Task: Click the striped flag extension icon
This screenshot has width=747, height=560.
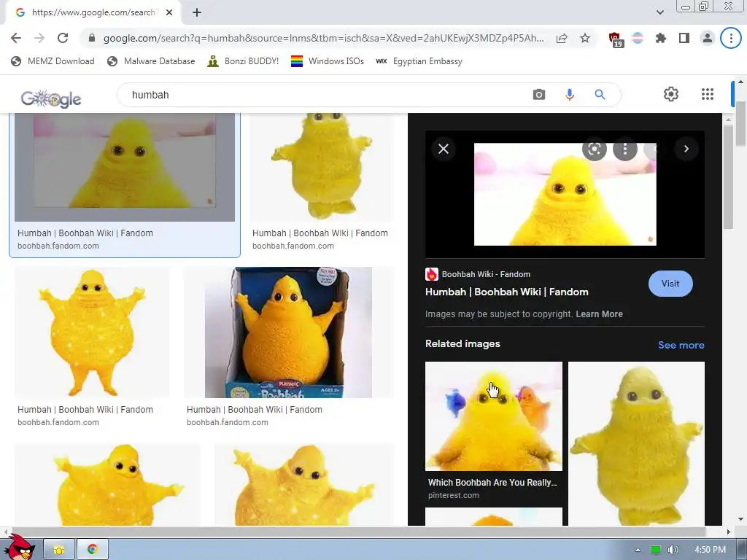Action: tap(638, 38)
